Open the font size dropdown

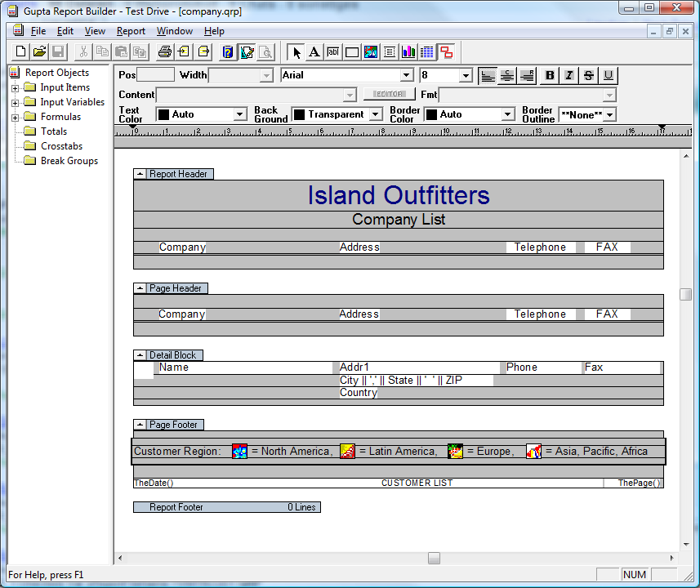click(x=466, y=75)
